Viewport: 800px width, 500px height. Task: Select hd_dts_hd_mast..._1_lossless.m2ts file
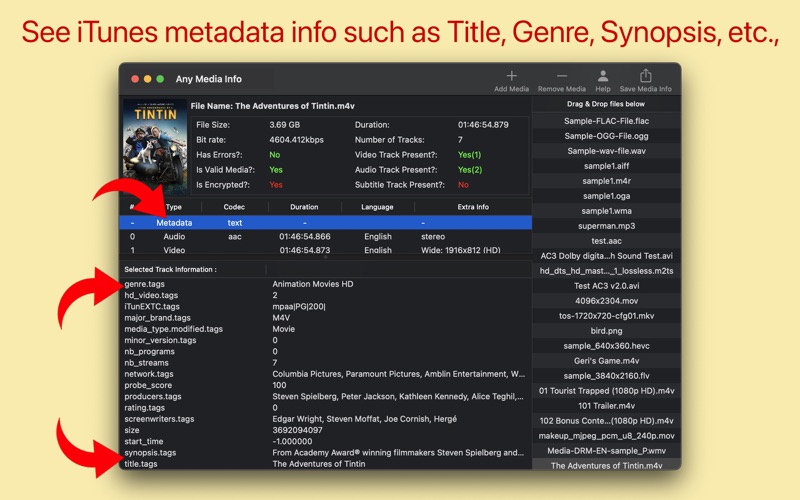click(606, 271)
